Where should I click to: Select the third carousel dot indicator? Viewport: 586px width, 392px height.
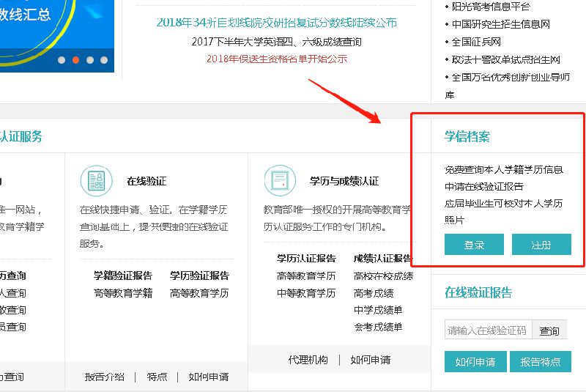pyautogui.click(x=89, y=60)
